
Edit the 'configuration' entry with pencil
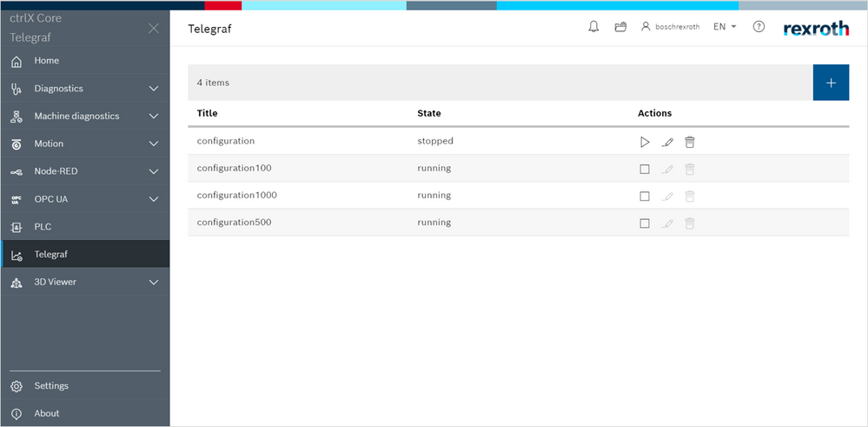(x=667, y=143)
